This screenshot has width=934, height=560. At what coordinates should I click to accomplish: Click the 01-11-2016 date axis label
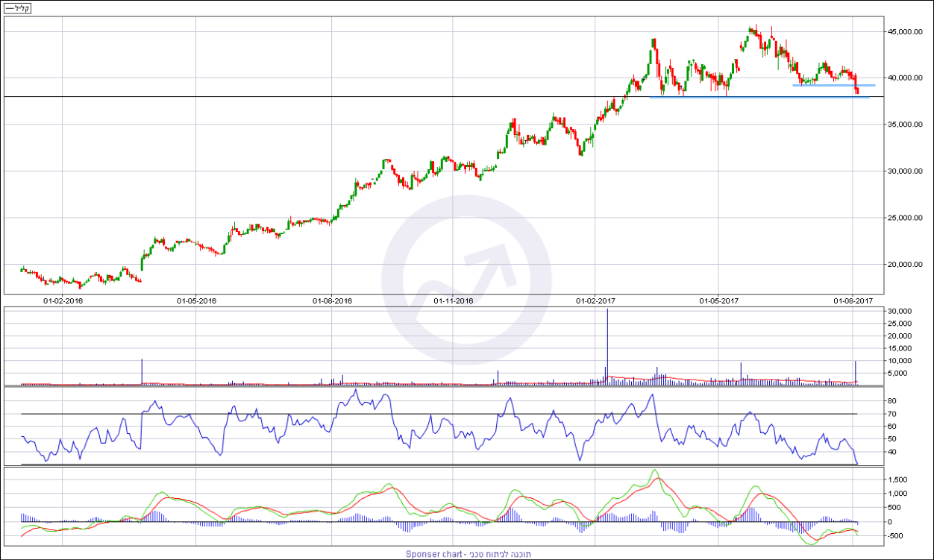453,301
